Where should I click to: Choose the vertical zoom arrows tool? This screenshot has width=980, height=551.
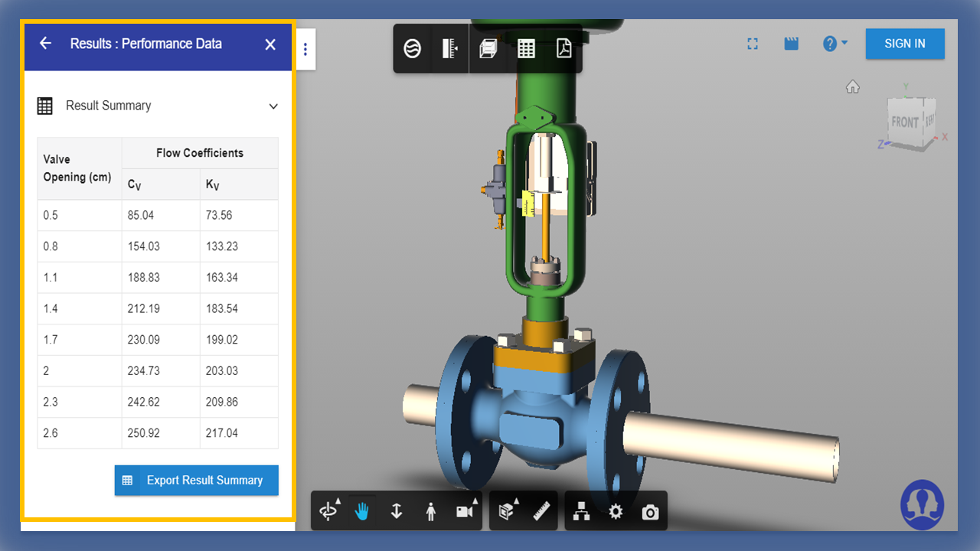397,511
